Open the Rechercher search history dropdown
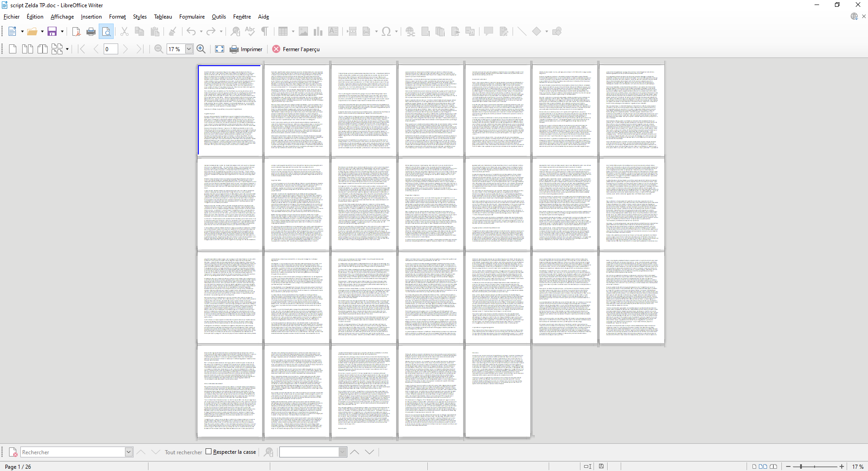 (x=129, y=452)
